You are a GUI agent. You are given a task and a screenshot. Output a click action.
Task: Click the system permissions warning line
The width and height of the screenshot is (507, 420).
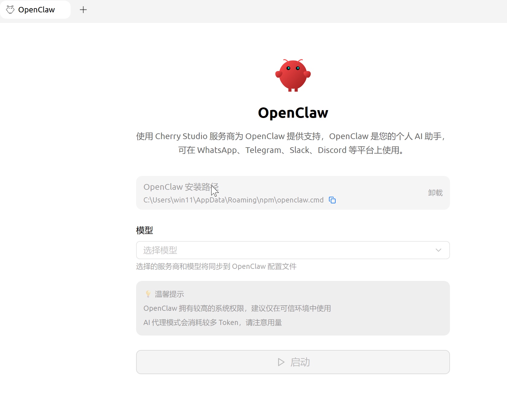coord(237,308)
